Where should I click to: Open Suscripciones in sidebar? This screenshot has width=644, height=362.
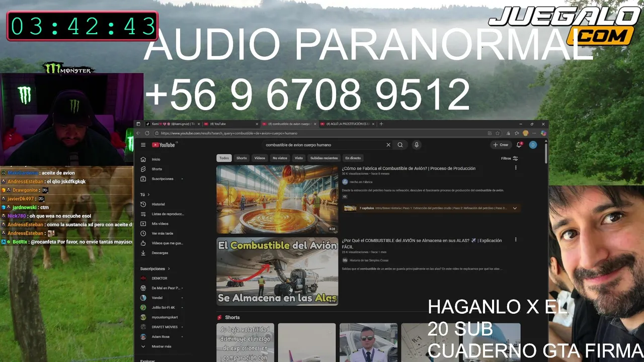click(x=162, y=179)
